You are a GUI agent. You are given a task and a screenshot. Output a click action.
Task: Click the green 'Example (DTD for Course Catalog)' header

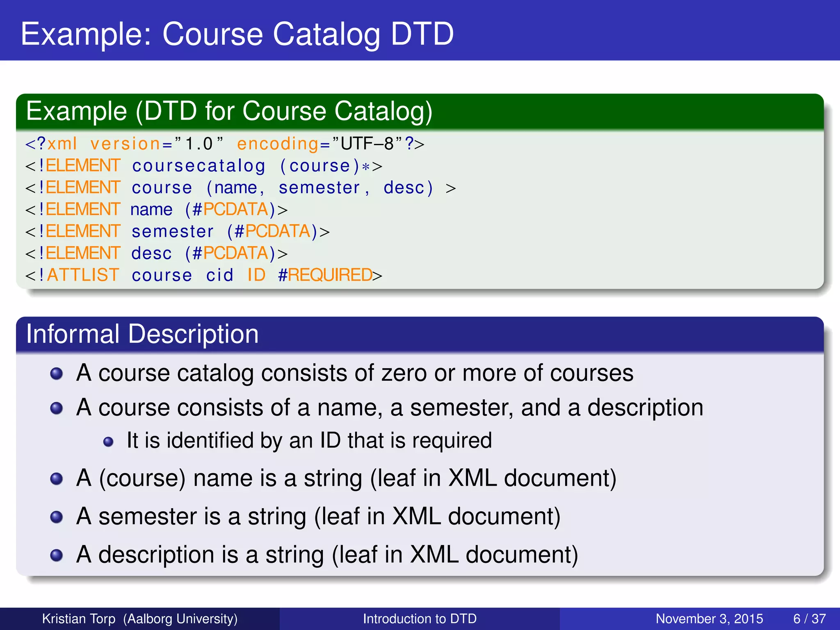[x=229, y=111]
